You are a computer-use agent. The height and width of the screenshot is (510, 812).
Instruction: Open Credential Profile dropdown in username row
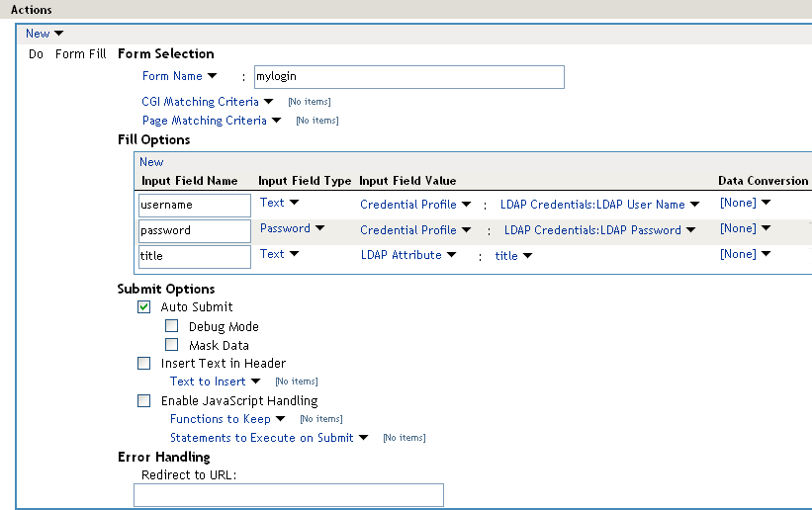click(414, 205)
